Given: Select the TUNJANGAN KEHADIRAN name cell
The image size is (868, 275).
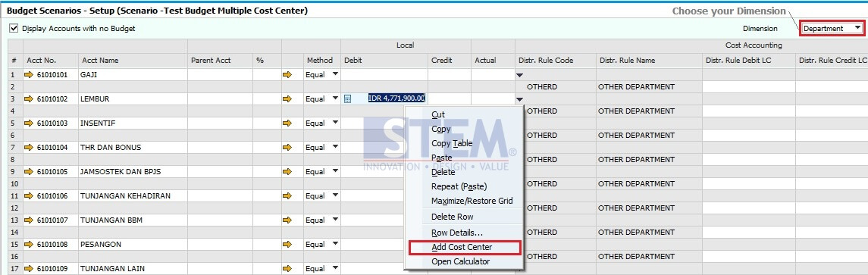Looking at the screenshot, I should [133, 196].
